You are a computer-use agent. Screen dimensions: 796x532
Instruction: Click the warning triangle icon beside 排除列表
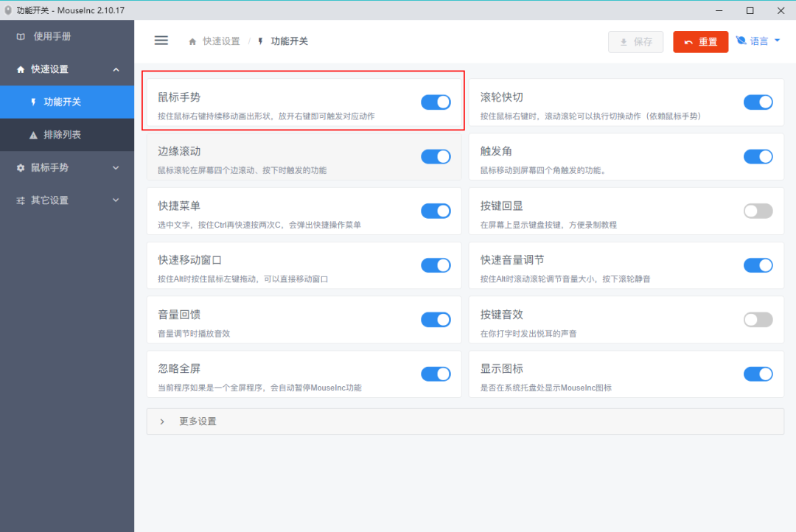(33, 135)
